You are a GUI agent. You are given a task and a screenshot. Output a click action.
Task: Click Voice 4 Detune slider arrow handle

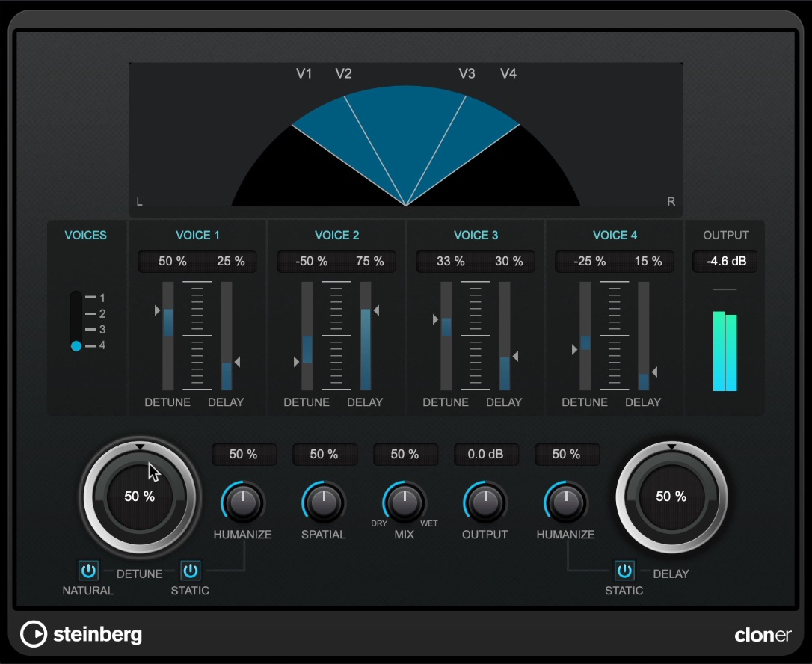[x=574, y=350]
